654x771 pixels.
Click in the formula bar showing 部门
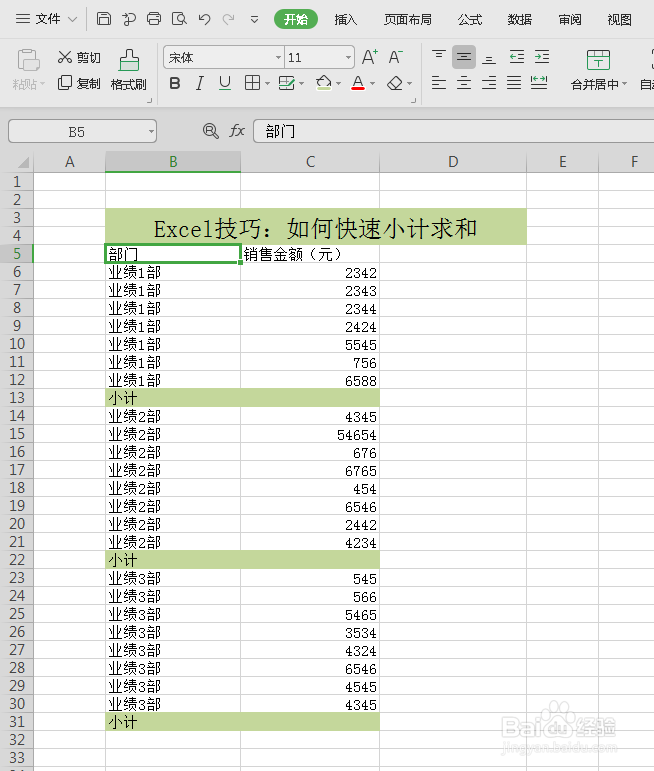point(453,131)
